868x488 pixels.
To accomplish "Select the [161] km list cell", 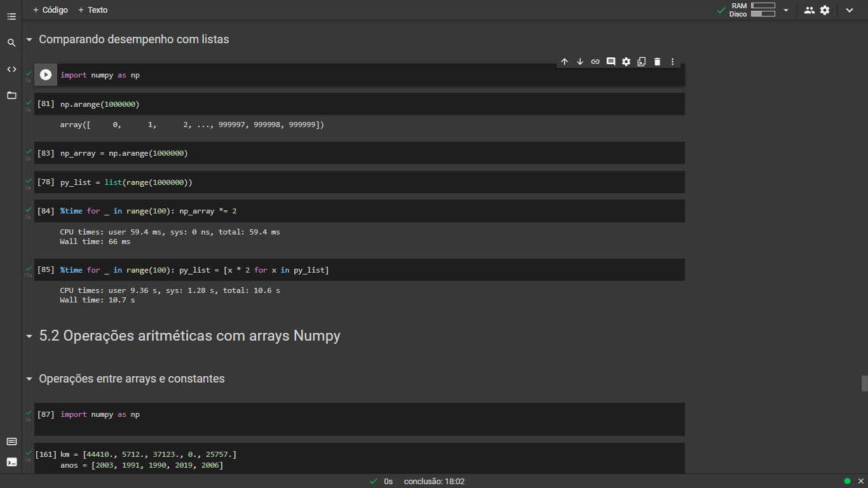I will coord(360,458).
